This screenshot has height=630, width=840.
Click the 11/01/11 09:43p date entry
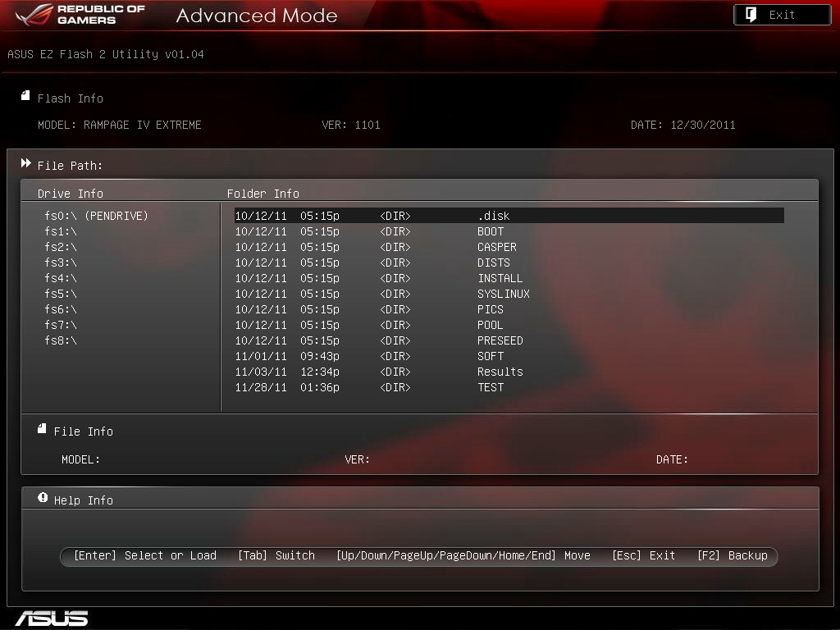coord(287,356)
